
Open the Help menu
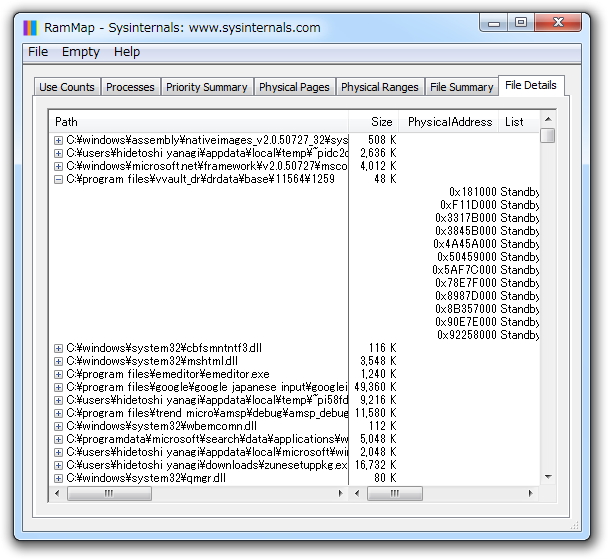pyautogui.click(x=126, y=52)
